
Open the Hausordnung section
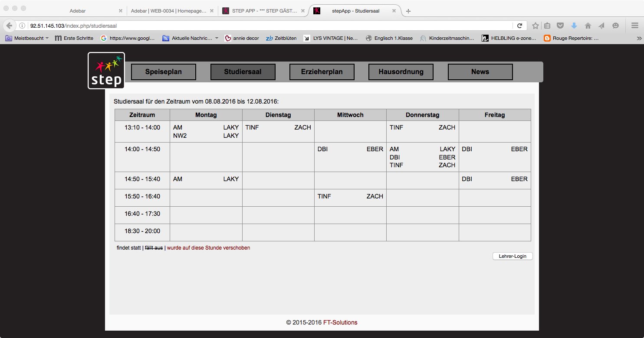(x=401, y=72)
